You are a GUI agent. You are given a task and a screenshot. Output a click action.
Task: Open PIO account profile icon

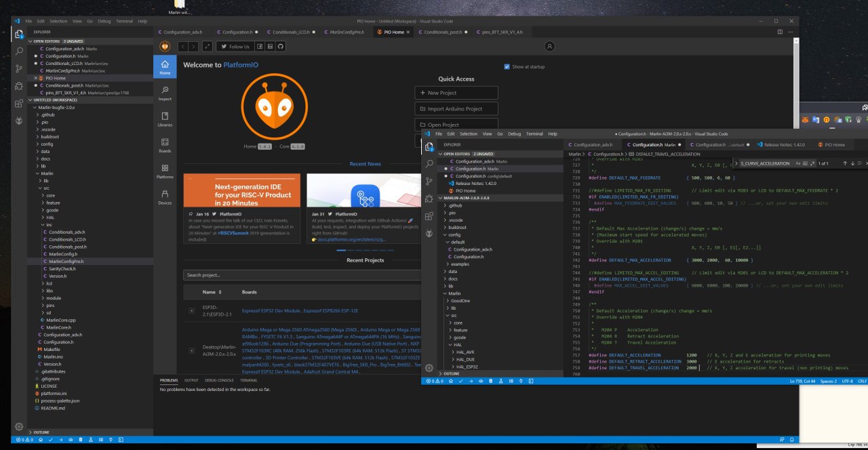click(549, 46)
